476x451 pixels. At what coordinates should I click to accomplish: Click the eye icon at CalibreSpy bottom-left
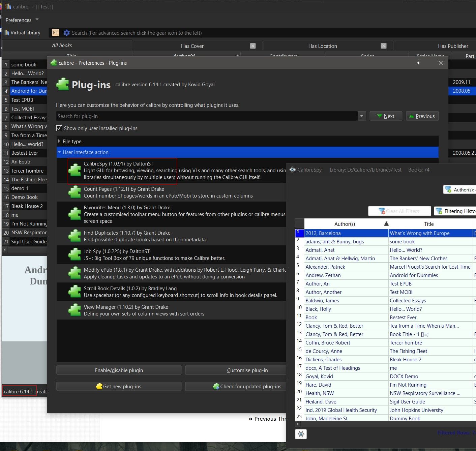(x=301, y=434)
